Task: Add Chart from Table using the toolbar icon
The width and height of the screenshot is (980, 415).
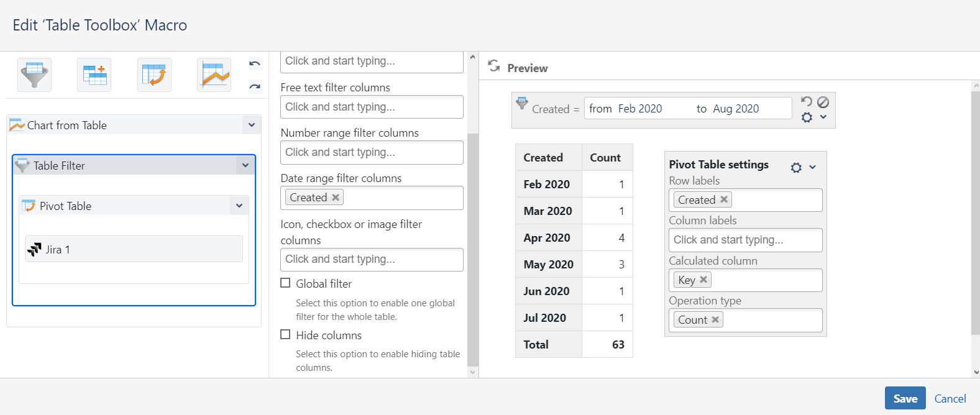Action: pos(214,75)
